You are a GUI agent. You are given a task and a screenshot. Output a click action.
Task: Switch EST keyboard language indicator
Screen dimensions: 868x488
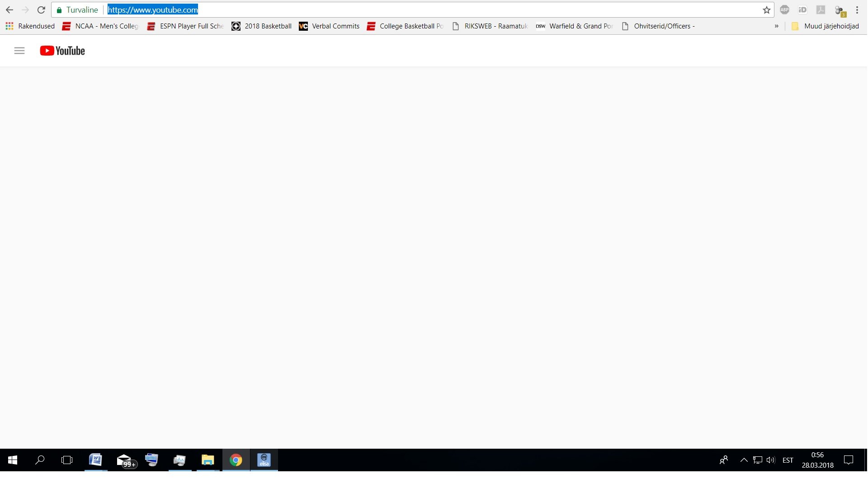coord(788,460)
